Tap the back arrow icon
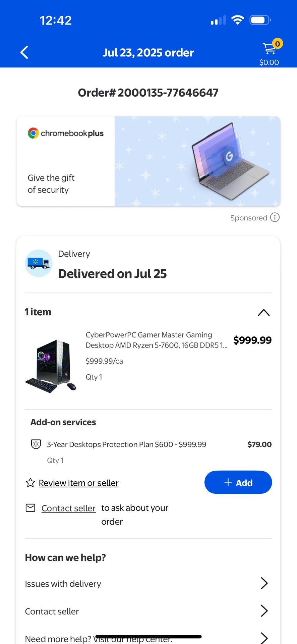 pos(24,52)
